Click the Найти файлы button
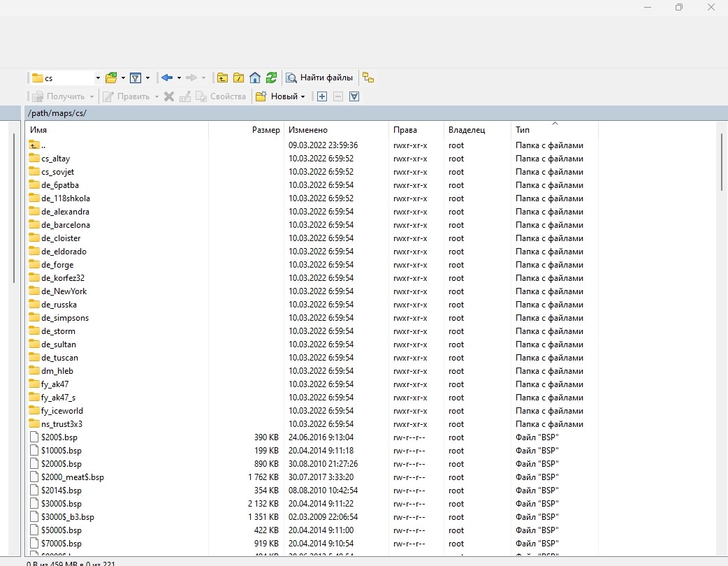Screen dimensions: 728x566 click(320, 78)
